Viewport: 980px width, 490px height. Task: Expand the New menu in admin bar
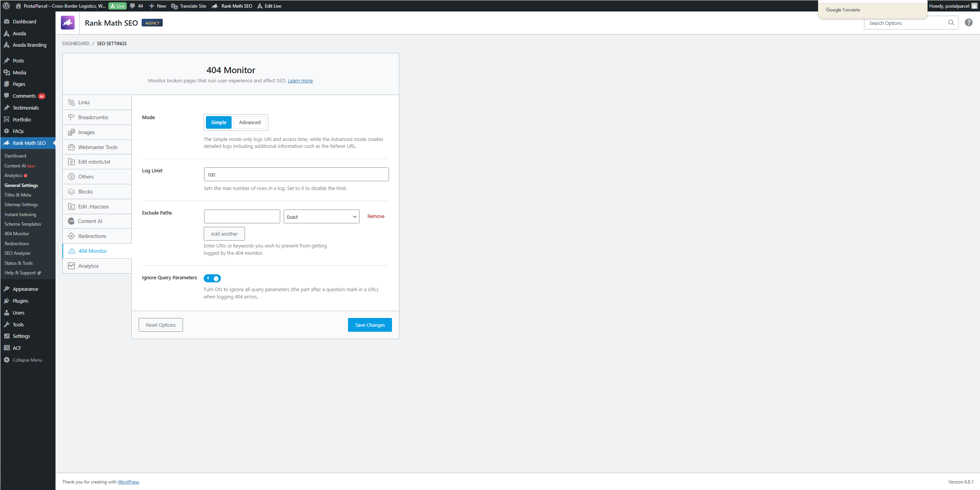click(x=158, y=6)
